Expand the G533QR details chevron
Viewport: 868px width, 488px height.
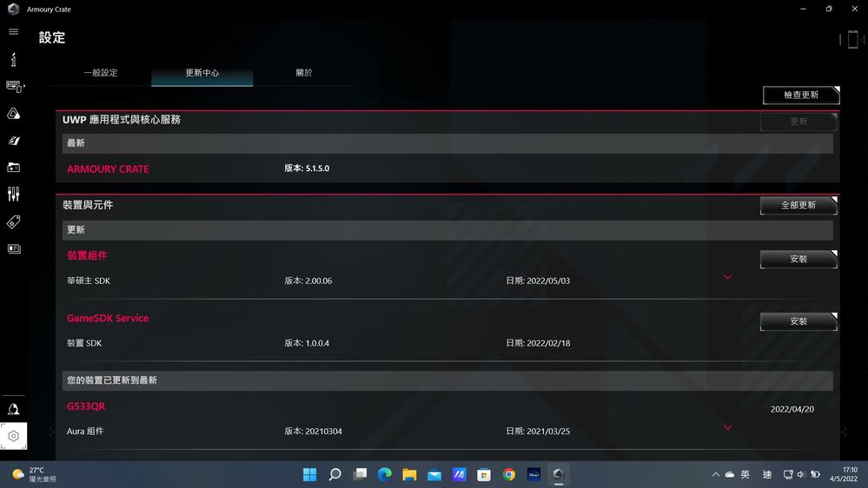(727, 427)
